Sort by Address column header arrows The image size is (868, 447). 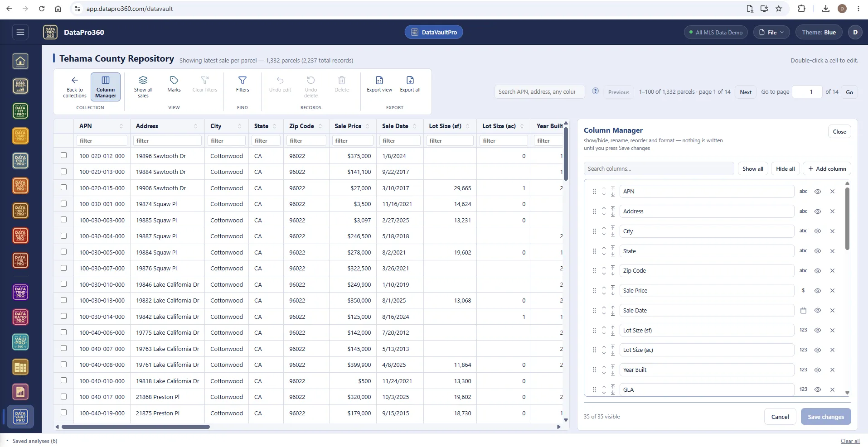pos(195,126)
